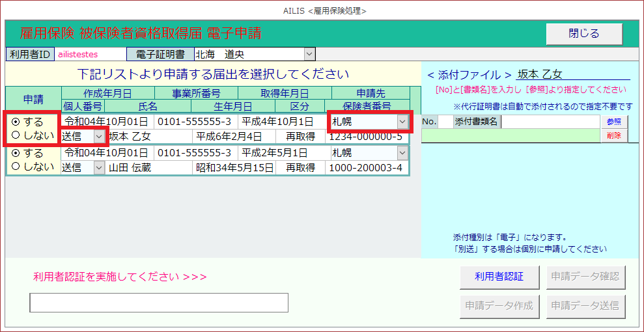This screenshot has width=644, height=332.
Task: Choose 'しない' radio for 山田 伝蔵
Action: point(16,167)
